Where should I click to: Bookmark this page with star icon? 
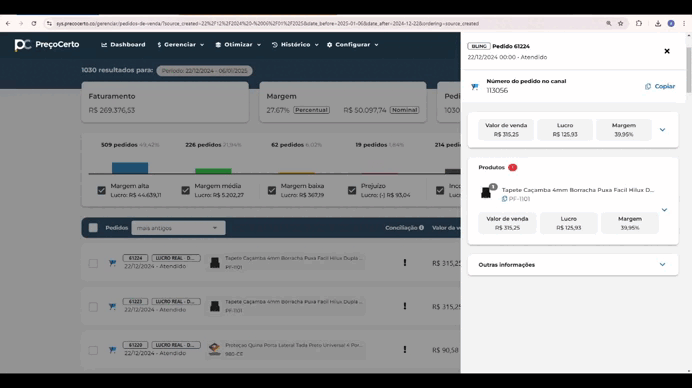tap(621, 23)
